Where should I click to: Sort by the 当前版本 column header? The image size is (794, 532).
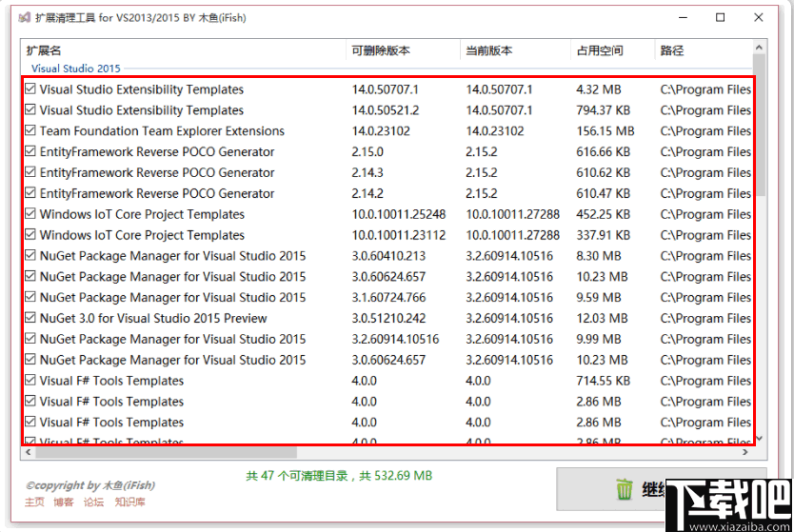coord(515,50)
